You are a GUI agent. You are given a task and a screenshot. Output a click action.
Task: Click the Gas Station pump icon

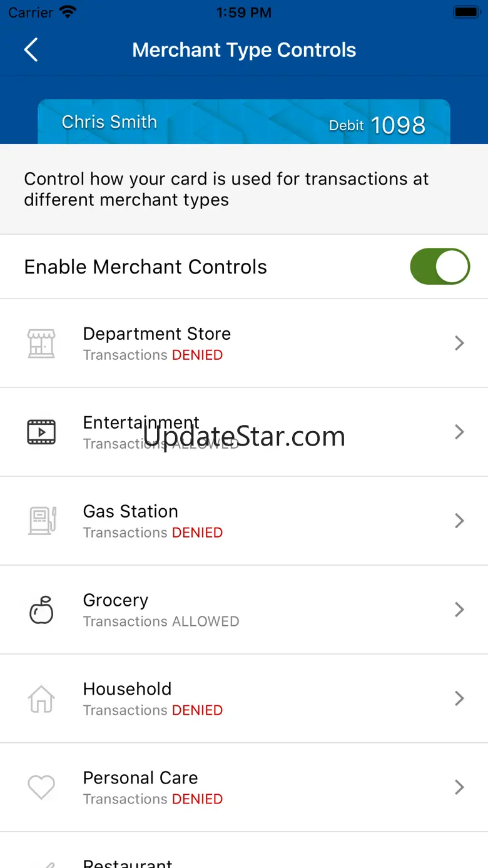point(41,521)
